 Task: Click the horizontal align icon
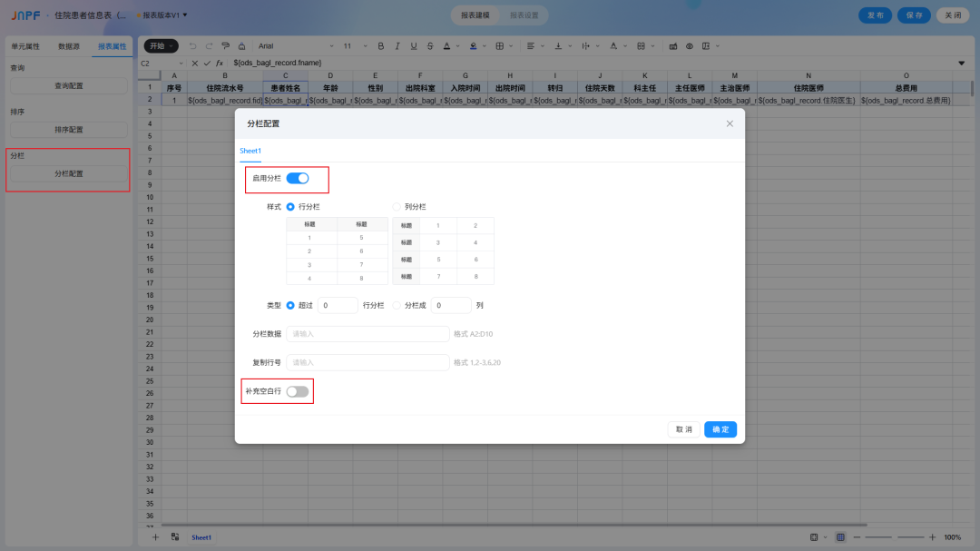[531, 46]
